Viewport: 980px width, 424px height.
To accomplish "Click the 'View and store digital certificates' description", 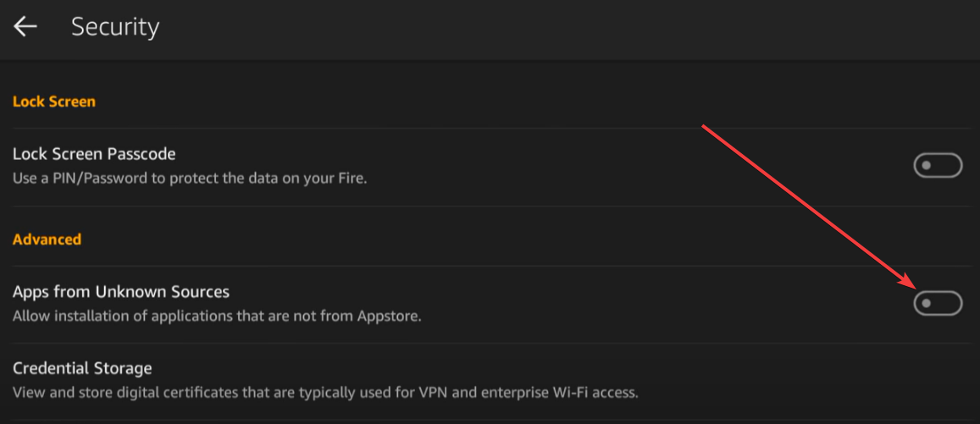I will [325, 393].
